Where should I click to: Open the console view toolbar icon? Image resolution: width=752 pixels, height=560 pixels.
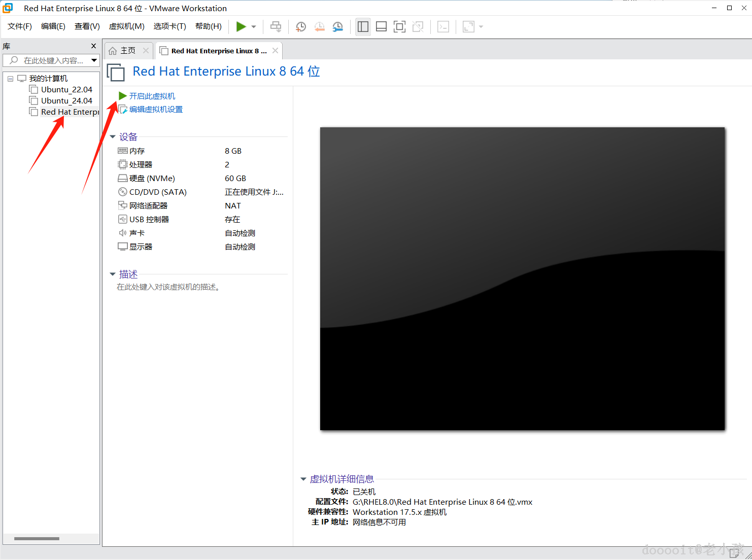(443, 26)
